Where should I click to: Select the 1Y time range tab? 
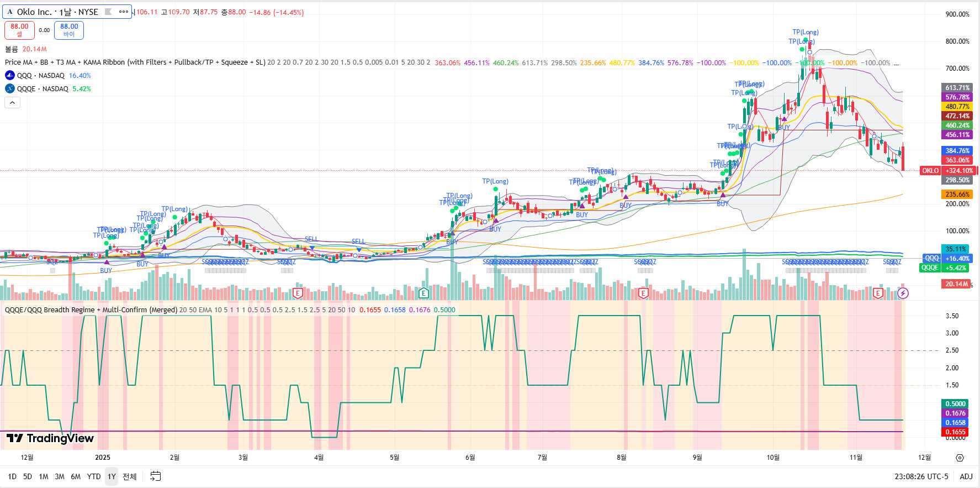[x=112, y=476]
